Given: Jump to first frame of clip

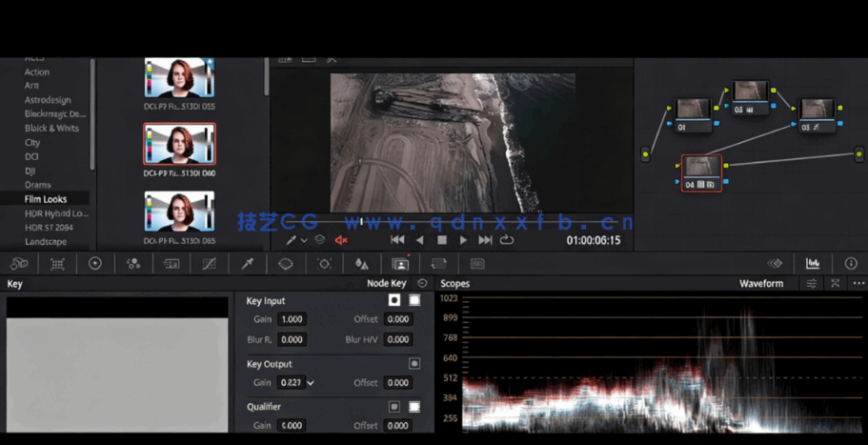Looking at the screenshot, I should click(x=397, y=240).
